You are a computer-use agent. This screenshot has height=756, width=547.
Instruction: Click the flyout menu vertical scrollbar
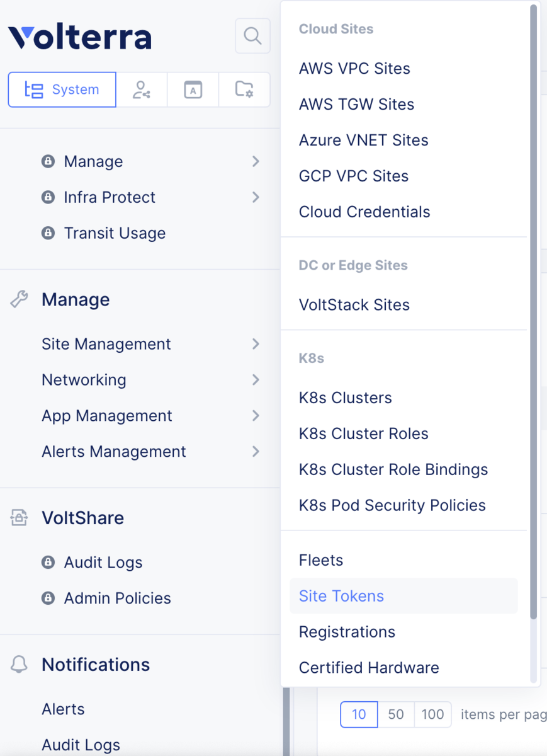pos(534,312)
